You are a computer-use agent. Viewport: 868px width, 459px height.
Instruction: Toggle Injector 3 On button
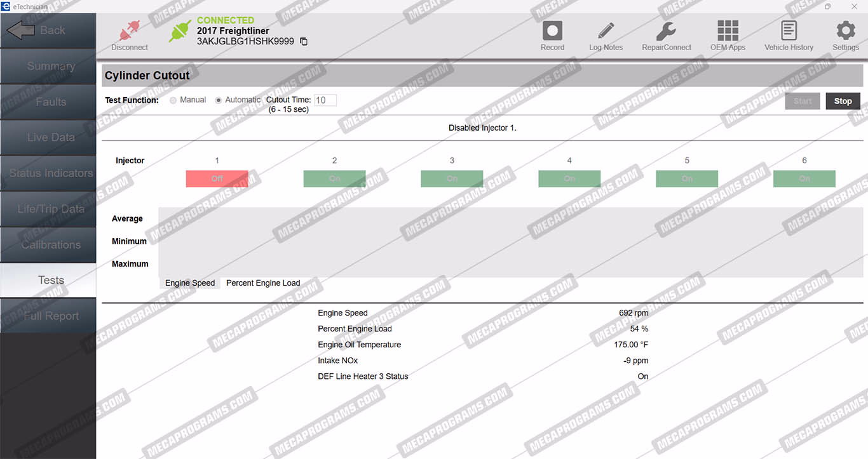452,178
